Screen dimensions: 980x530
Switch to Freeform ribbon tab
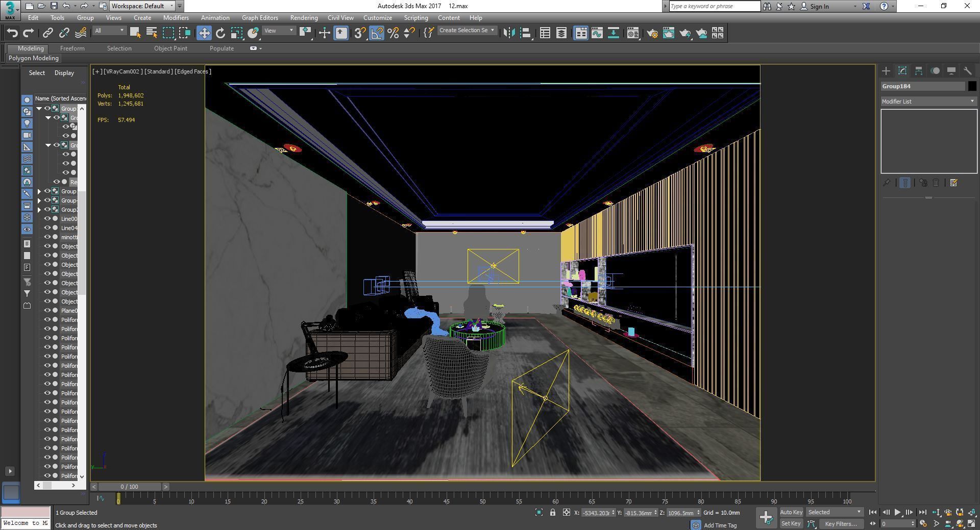72,48
